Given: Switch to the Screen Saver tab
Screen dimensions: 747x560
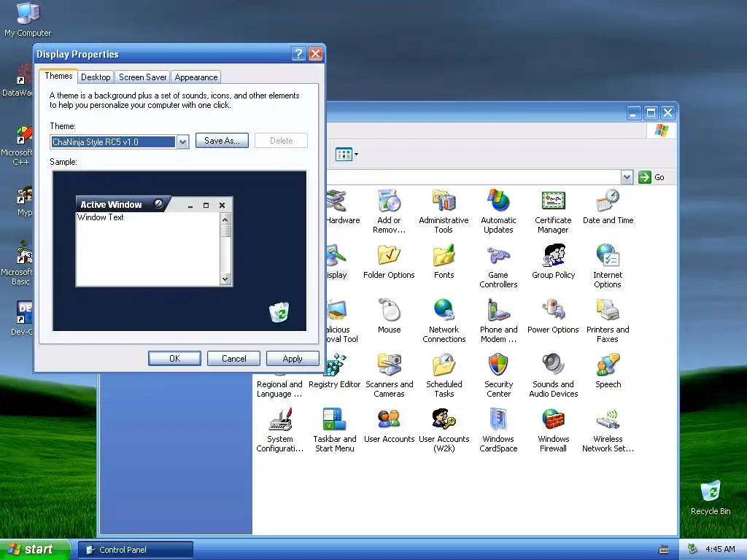Looking at the screenshot, I should 142,77.
